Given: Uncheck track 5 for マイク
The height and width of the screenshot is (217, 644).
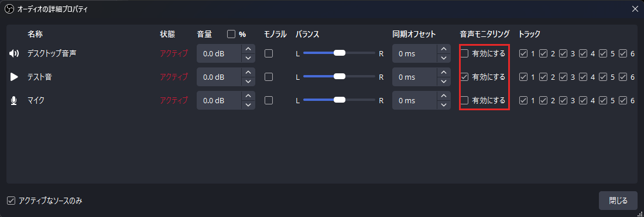Looking at the screenshot, I should tap(603, 100).
